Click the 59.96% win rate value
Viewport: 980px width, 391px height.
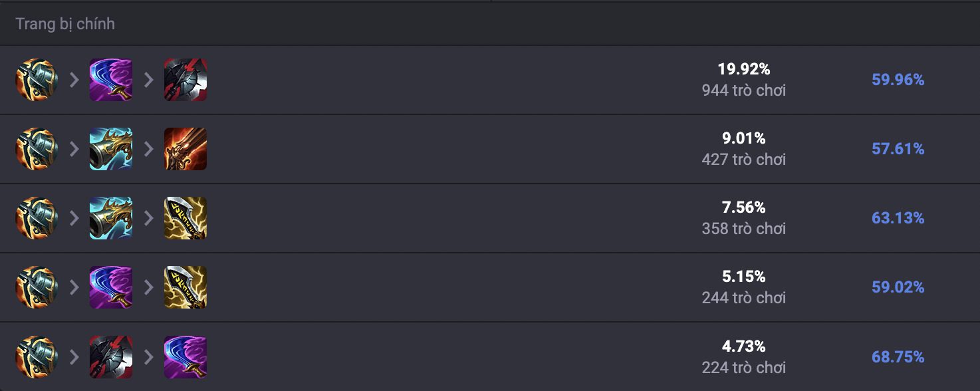[x=898, y=80]
